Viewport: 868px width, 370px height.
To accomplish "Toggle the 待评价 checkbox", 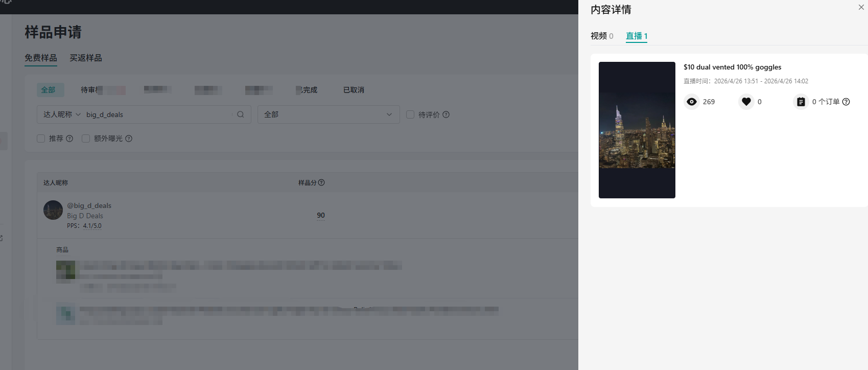I will 410,114.
